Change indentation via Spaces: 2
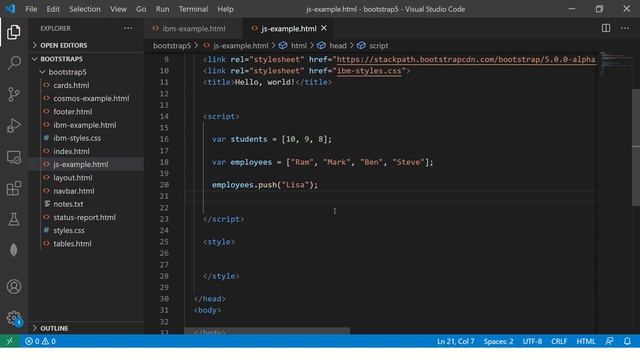 coord(498,341)
